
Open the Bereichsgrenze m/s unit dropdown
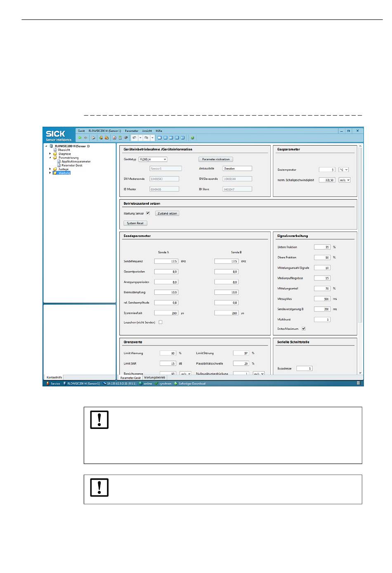click(185, 374)
